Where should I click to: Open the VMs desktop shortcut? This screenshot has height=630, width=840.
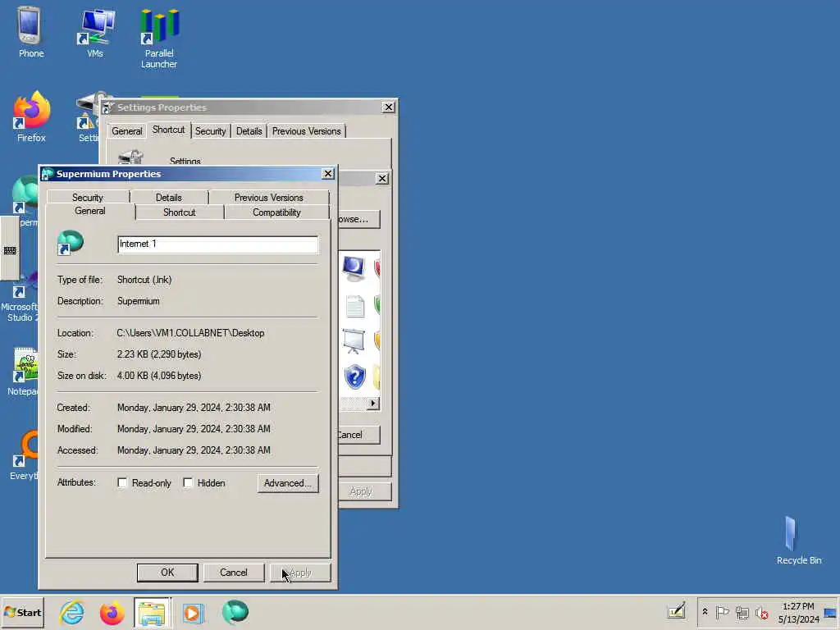click(95, 32)
